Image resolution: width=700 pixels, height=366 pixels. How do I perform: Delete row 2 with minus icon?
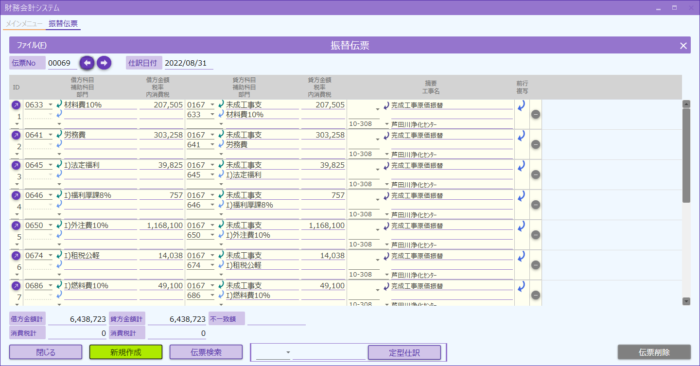click(x=536, y=145)
